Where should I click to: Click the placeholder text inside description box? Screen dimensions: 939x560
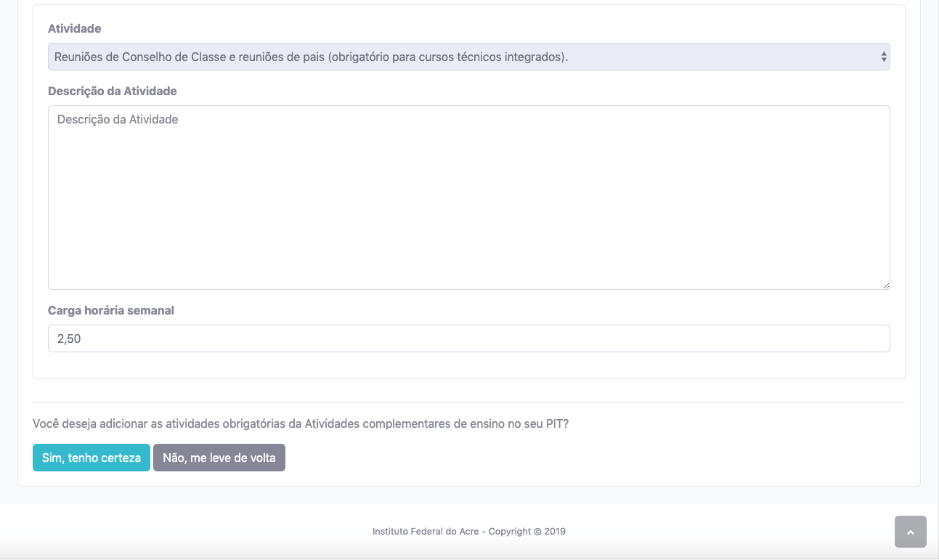pos(118,119)
